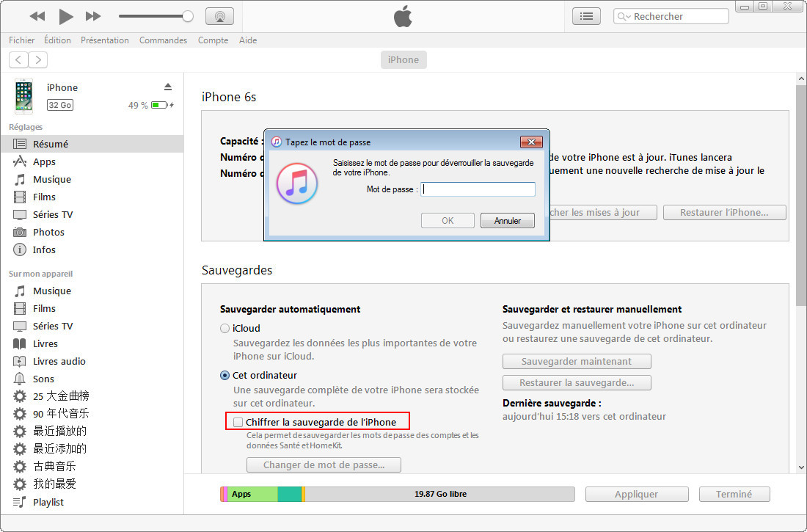The image size is (807, 532).
Task: Navigate forward with the right chevron
Action: [38, 59]
